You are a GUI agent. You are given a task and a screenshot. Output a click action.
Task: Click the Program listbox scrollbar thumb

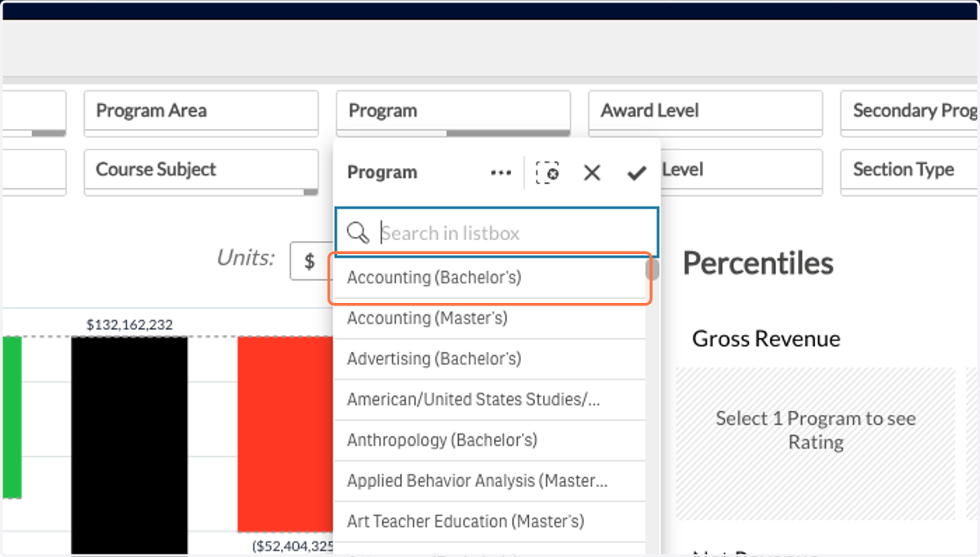pyautogui.click(x=652, y=270)
